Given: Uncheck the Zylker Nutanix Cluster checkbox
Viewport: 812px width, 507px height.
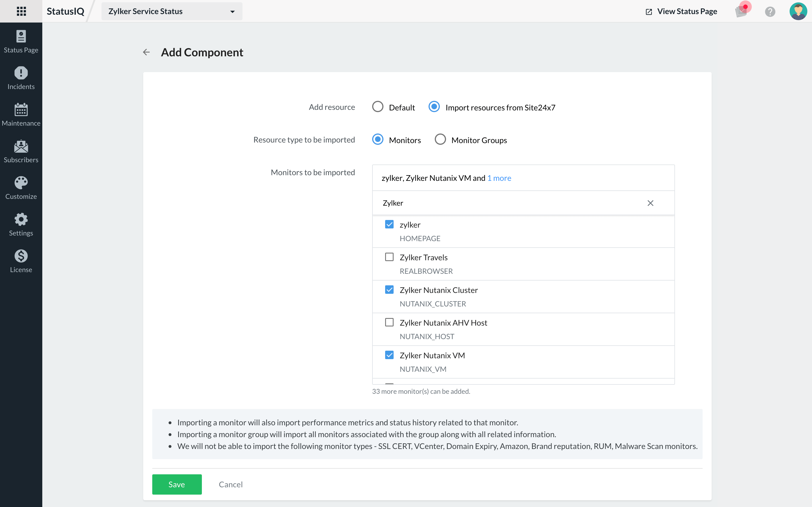Looking at the screenshot, I should (x=389, y=290).
